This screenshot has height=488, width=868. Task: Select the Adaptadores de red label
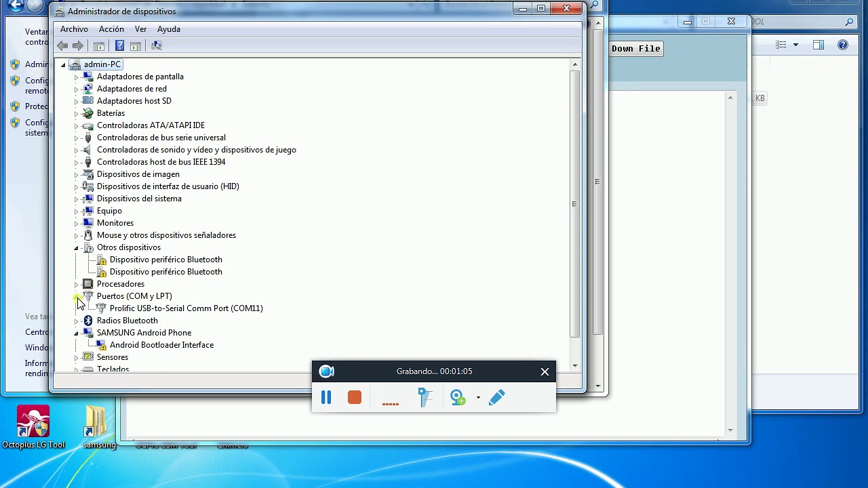[132, 89]
